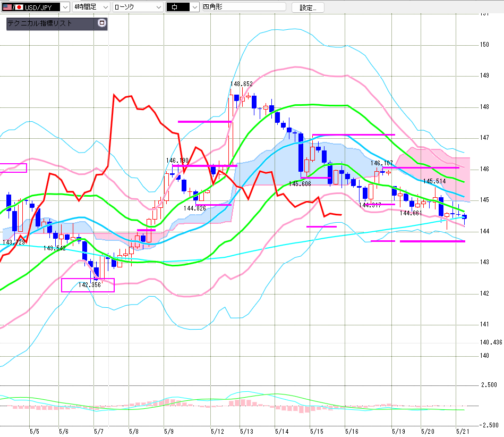
Task: Click the 146 price axis label
Action: coord(484,169)
